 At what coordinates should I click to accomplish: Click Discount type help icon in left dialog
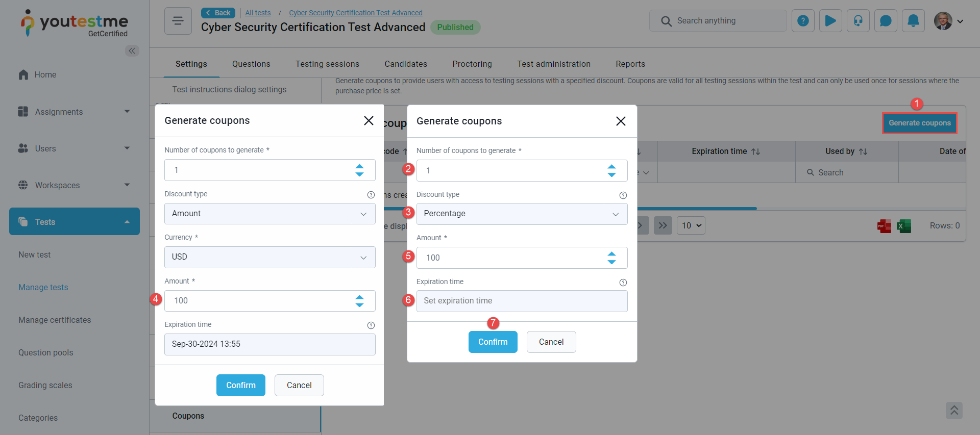371,195
